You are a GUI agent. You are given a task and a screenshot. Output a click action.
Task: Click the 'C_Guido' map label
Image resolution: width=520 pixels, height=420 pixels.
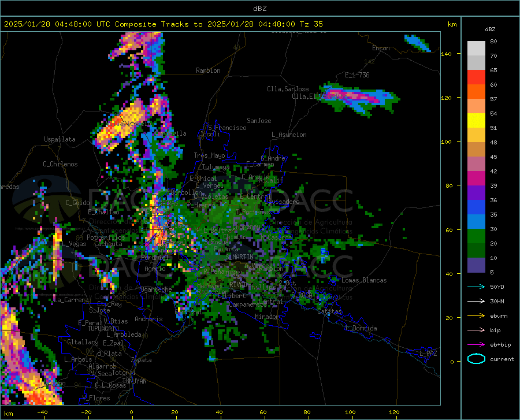tap(77, 203)
